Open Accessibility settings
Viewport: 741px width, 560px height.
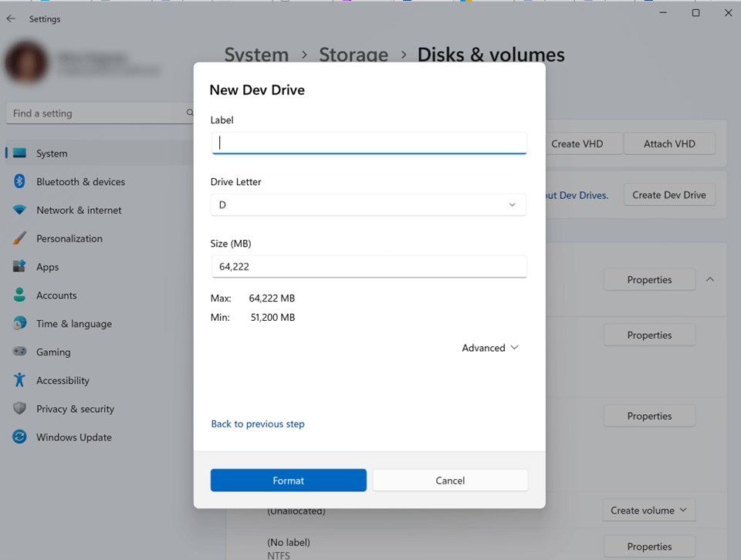click(66, 380)
